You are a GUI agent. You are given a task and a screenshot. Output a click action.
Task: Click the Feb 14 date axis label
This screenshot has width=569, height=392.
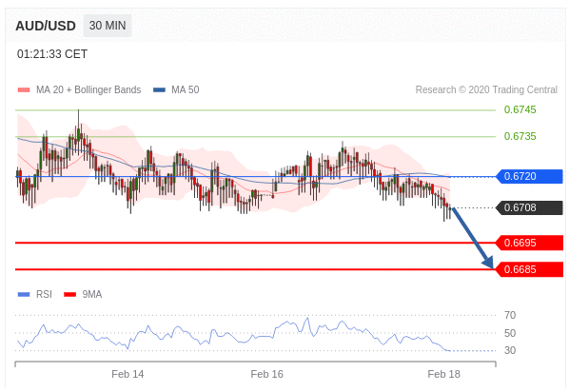tap(128, 374)
